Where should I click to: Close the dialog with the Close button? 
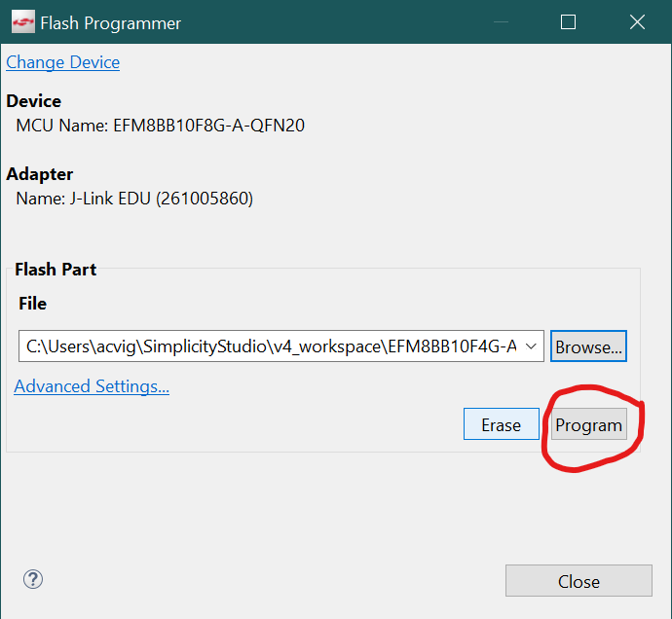click(579, 581)
